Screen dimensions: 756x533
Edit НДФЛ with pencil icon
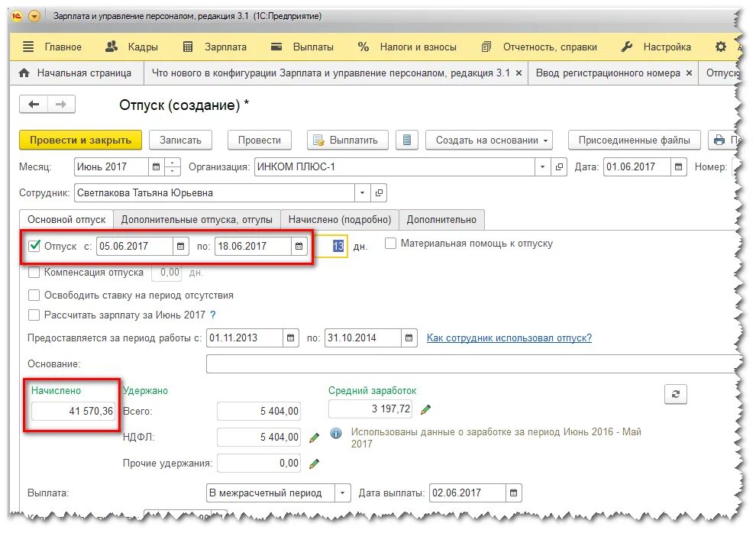tap(315, 438)
